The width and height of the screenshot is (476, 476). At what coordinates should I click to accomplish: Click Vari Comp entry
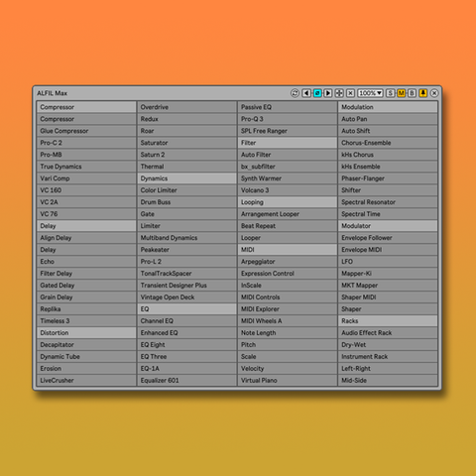pyautogui.click(x=86, y=178)
